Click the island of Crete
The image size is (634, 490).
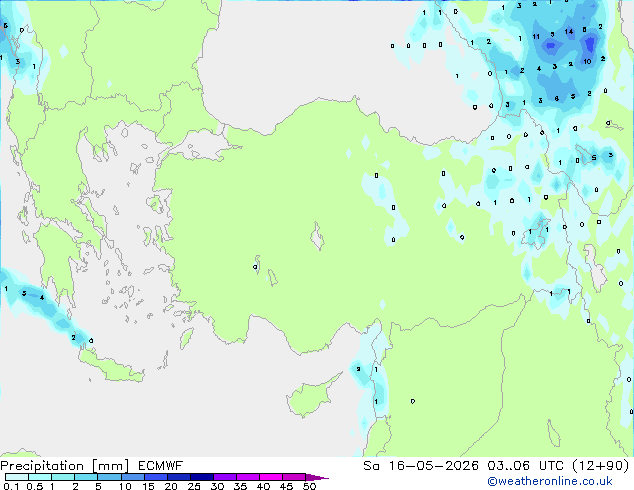click(x=111, y=366)
